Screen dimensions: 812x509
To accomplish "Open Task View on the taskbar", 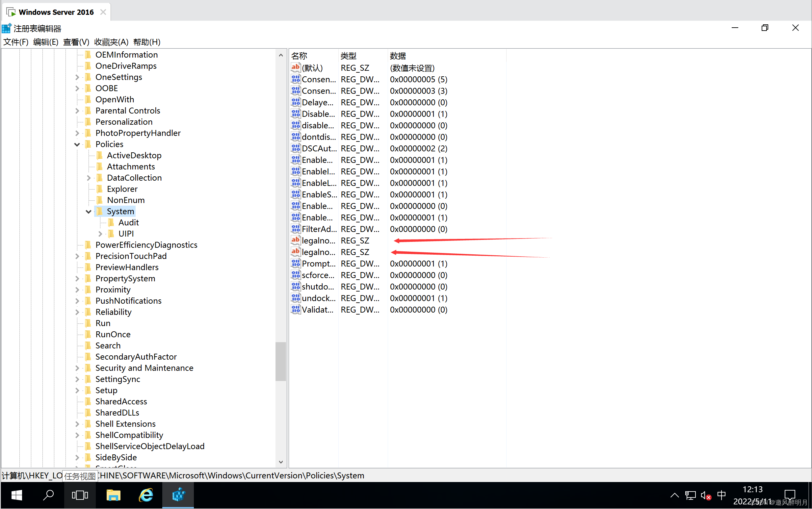I will click(x=80, y=495).
